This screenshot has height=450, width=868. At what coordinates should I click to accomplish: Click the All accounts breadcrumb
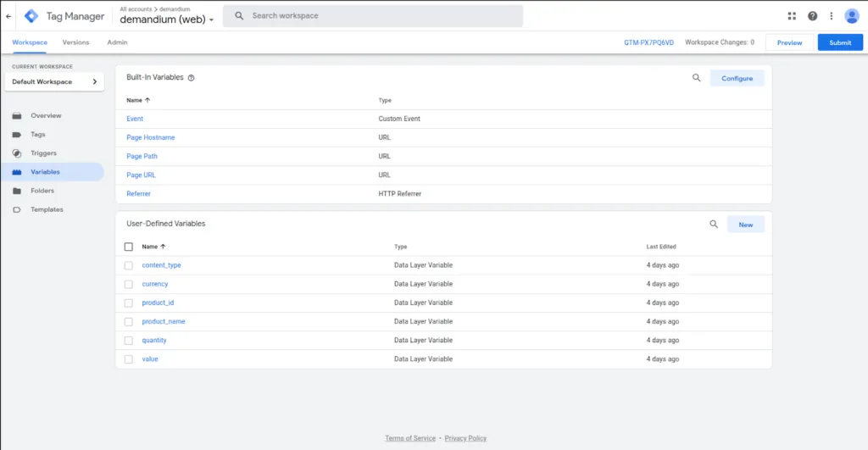coord(136,8)
